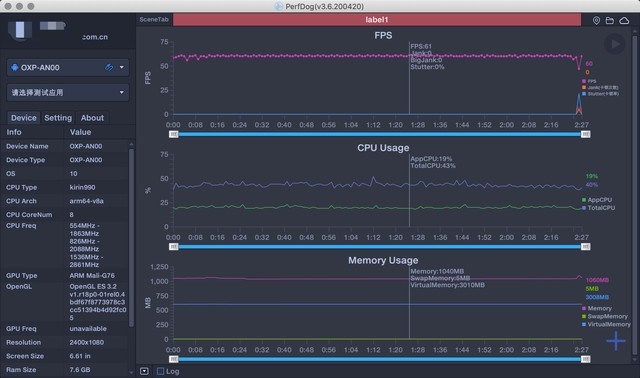Toggle the AppCPU legend series
The height and width of the screenshot is (378, 640).
point(597,200)
